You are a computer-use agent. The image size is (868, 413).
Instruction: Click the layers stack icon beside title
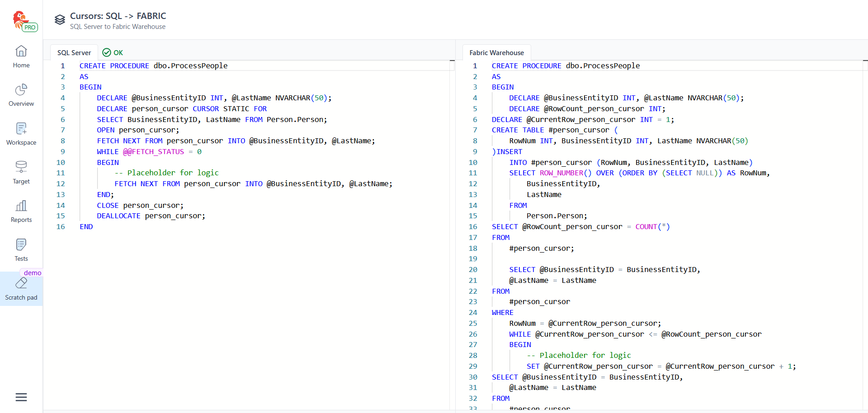(x=60, y=20)
